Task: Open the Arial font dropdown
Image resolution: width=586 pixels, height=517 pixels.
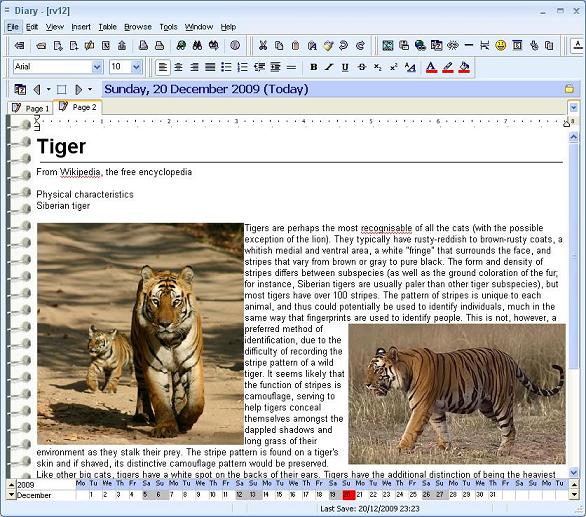Action: pos(97,67)
